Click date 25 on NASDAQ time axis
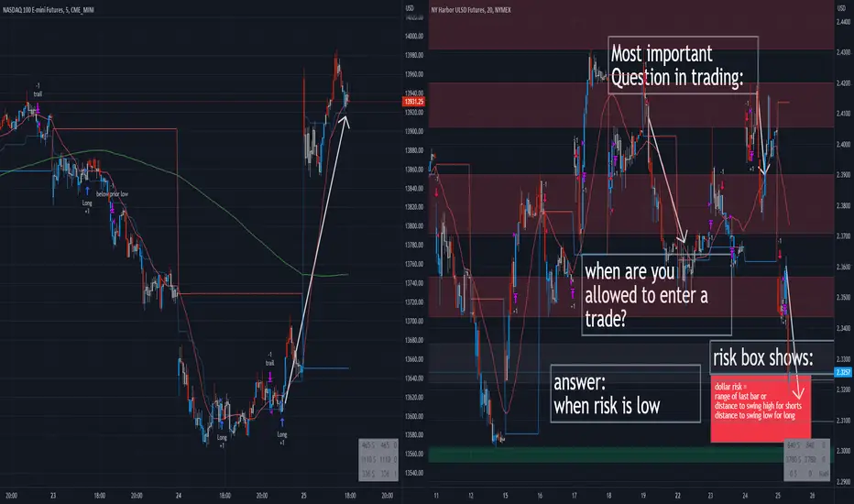 click(x=304, y=496)
